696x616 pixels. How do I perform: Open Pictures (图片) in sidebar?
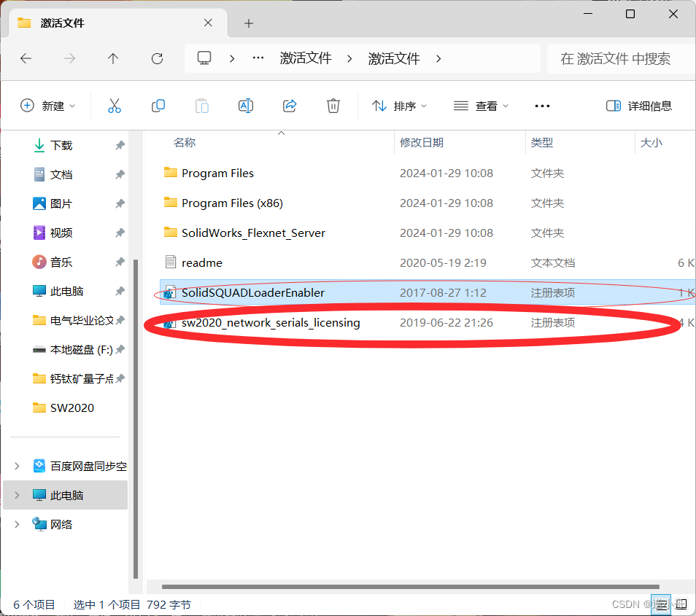(x=61, y=204)
